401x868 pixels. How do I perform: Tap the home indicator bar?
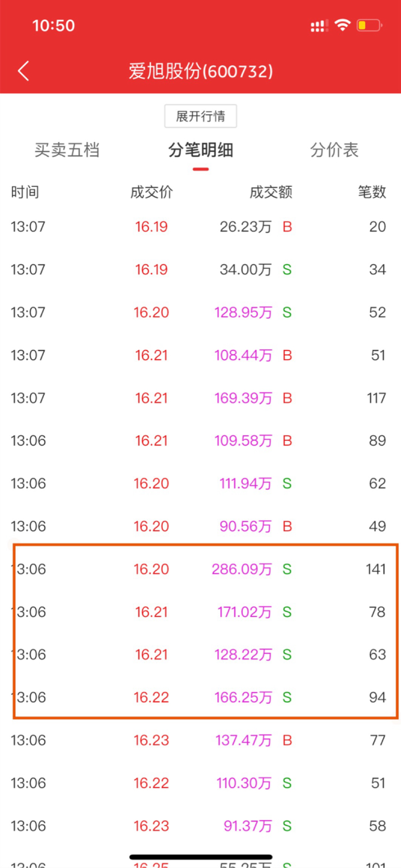[x=200, y=857]
